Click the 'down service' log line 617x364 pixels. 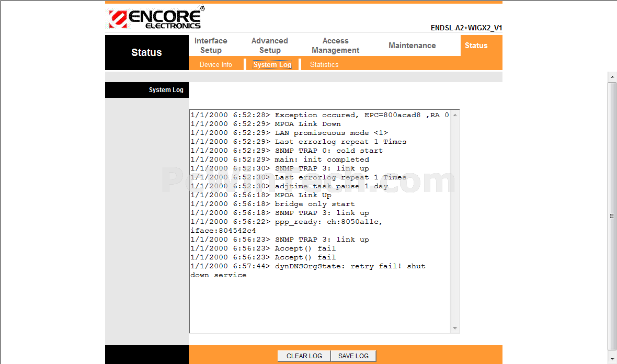pyautogui.click(x=219, y=275)
